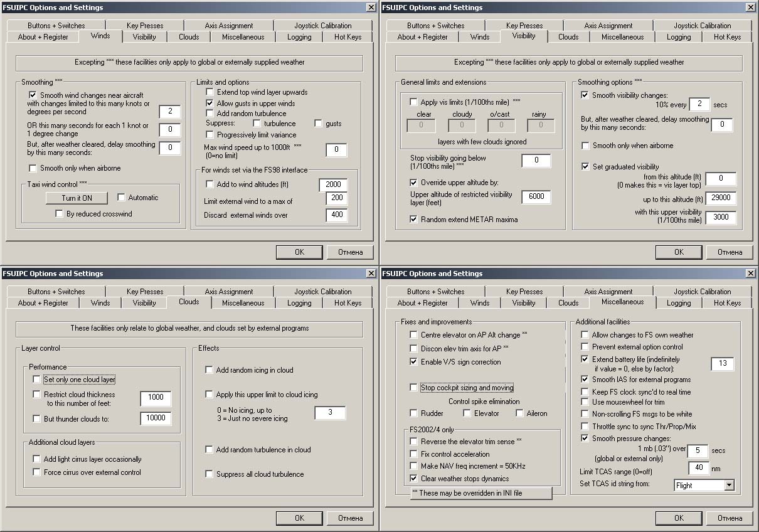Uncheck 'Smooth visibility changes'
Image resolution: width=759 pixels, height=532 pixels.
click(x=585, y=95)
